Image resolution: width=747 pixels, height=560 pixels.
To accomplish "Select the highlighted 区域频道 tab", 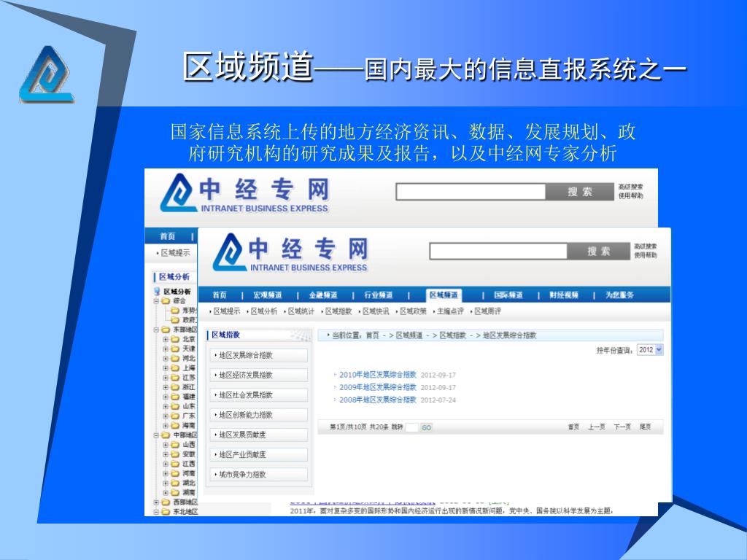I will pyautogui.click(x=444, y=295).
